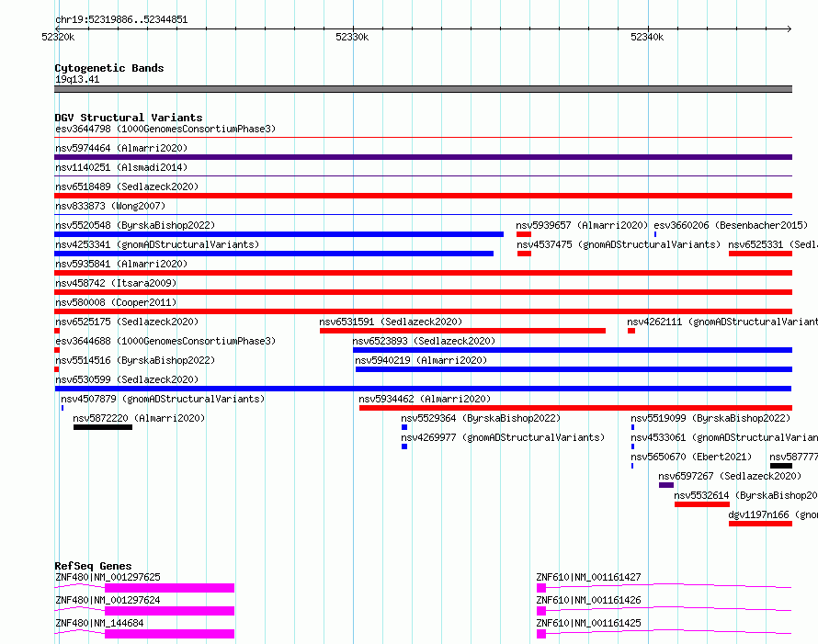Open the nsv5940219 Almarri2020 blue bar
The height and width of the screenshot is (644, 818).
pyautogui.click(x=574, y=369)
